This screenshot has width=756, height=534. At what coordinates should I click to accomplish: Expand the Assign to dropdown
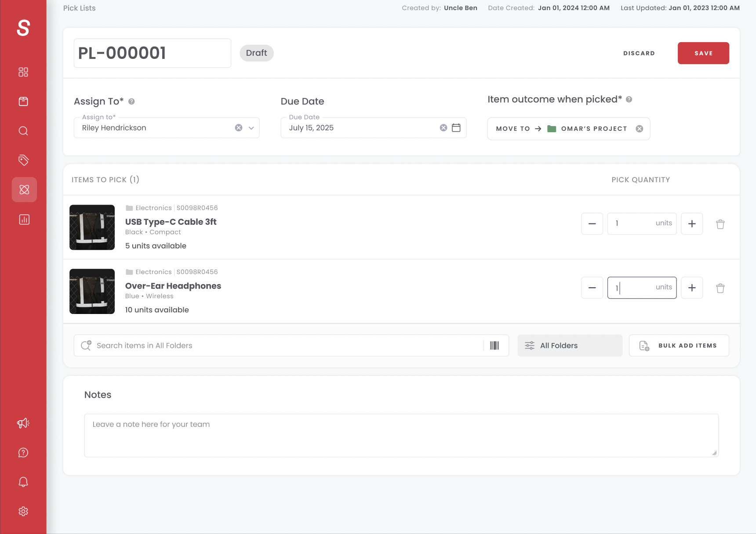point(251,128)
